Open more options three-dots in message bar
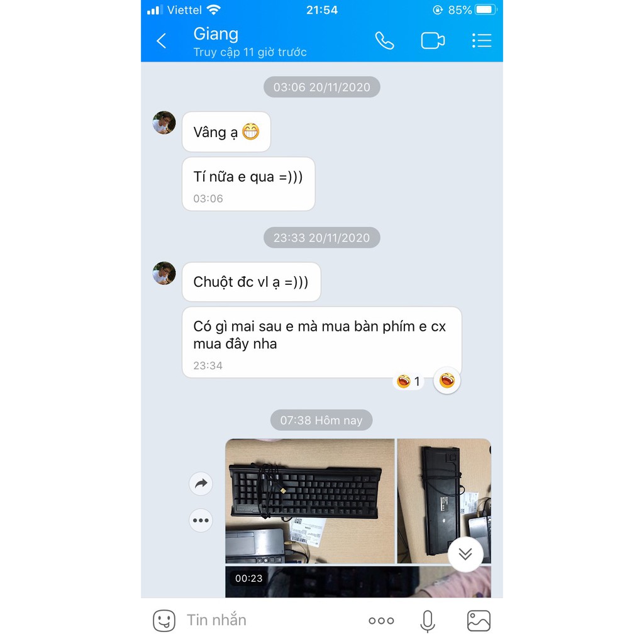The image size is (644, 644). pos(381,621)
